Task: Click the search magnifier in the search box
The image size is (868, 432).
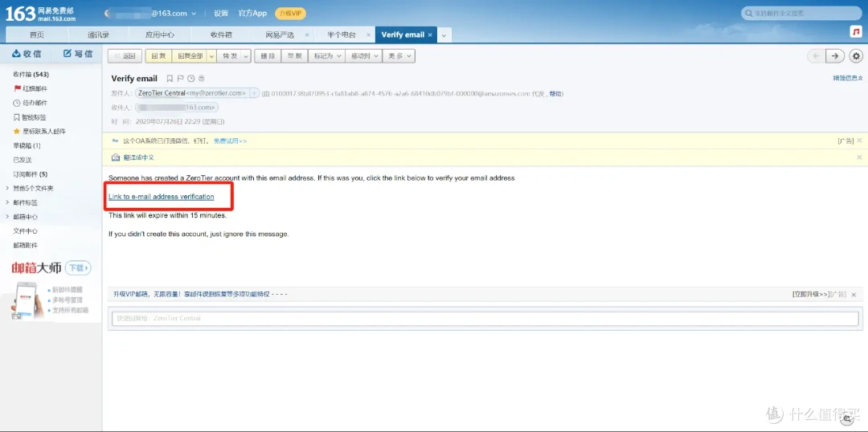Action: pyautogui.click(x=749, y=14)
